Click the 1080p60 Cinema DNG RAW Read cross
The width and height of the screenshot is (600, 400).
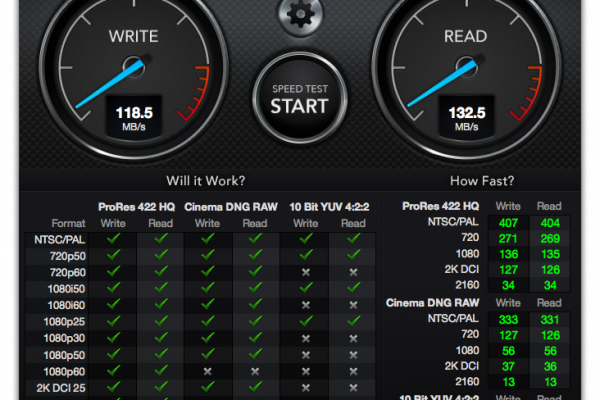(x=255, y=369)
